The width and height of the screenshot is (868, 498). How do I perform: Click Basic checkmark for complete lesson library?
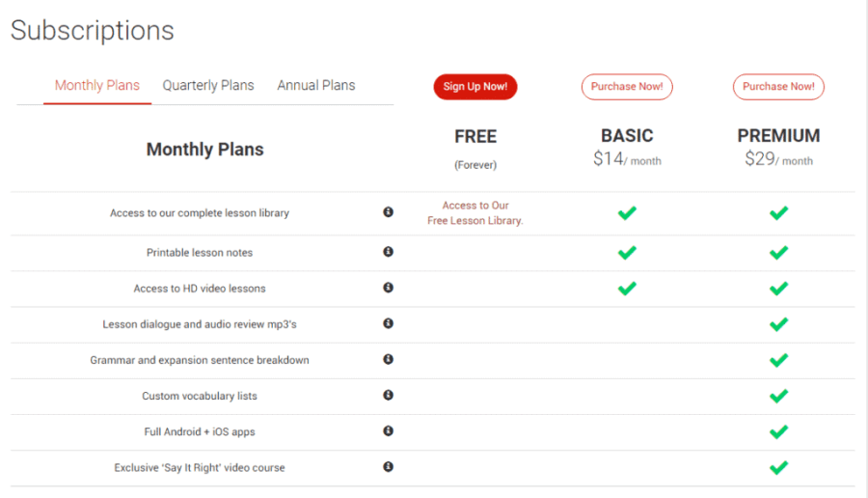(x=627, y=212)
